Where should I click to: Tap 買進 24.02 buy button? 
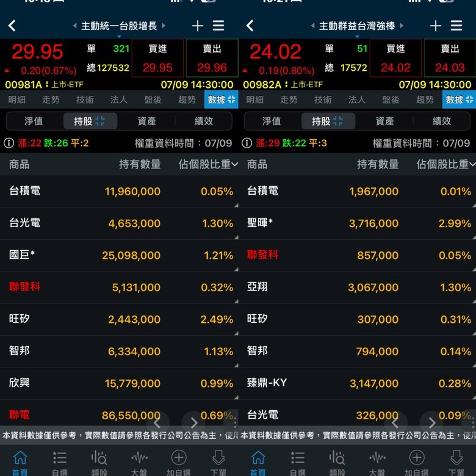coord(395,58)
